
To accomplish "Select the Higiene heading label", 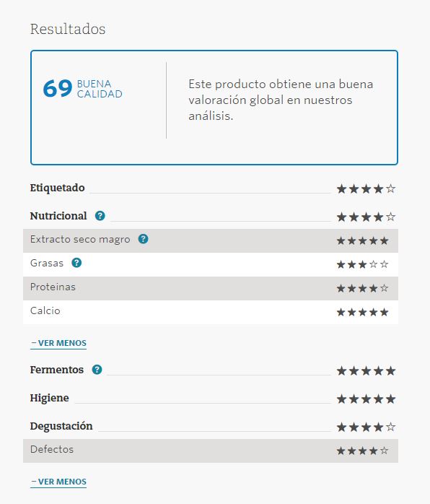I will coord(50,398).
